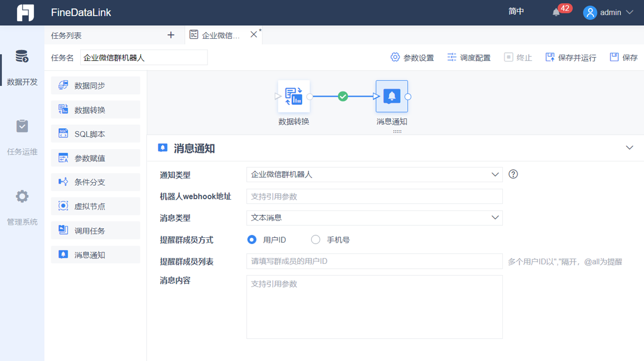Click the 数据开发 sidebar label

pos(22,82)
